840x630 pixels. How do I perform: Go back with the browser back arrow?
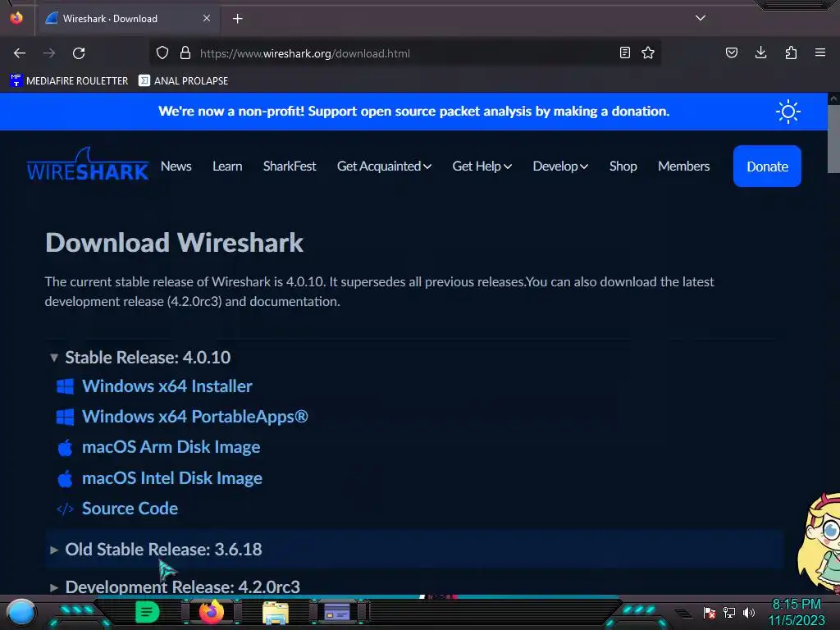(x=20, y=53)
